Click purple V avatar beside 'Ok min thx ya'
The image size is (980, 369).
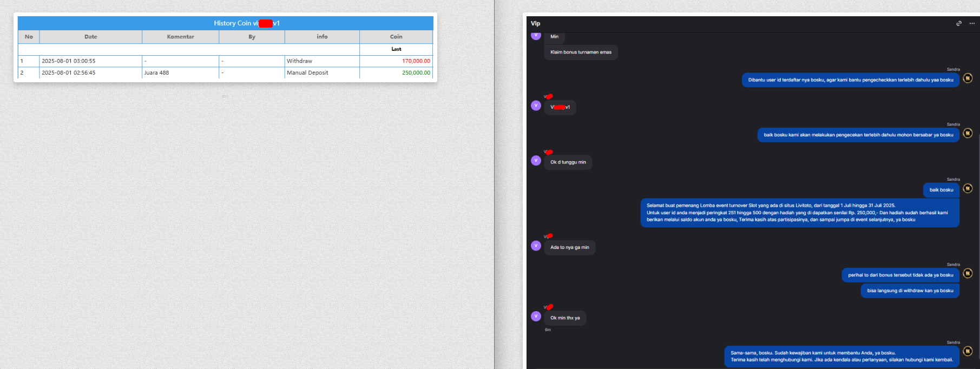(536, 317)
